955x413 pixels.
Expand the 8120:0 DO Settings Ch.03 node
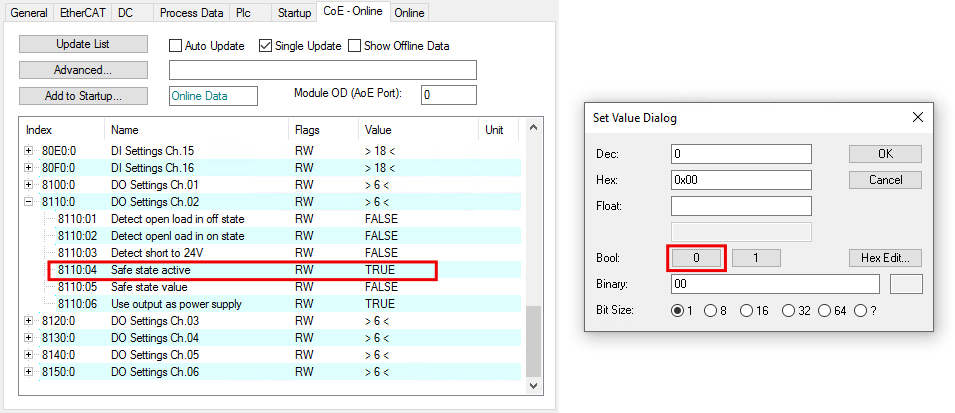[x=29, y=321]
